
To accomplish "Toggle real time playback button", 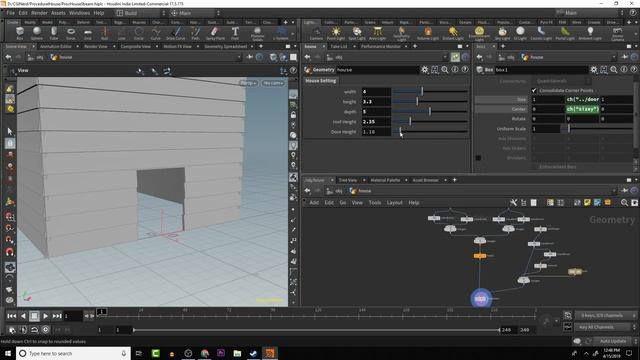I will [45, 329].
